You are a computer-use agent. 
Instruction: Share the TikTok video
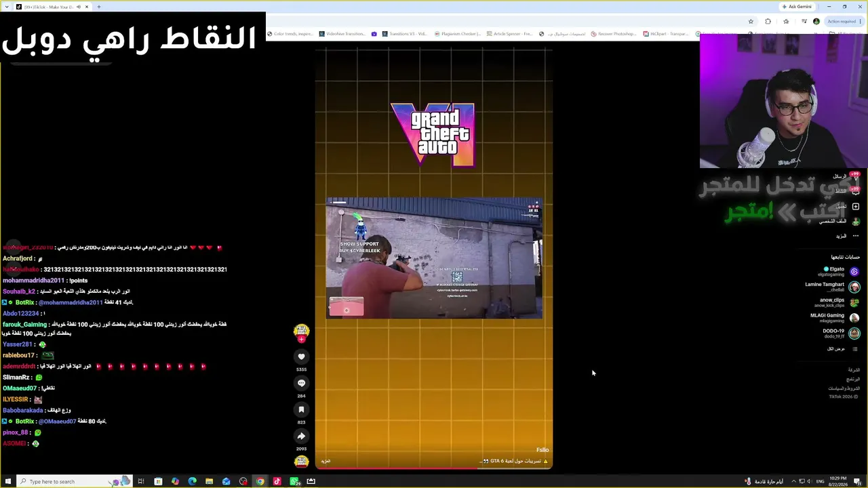(302, 436)
